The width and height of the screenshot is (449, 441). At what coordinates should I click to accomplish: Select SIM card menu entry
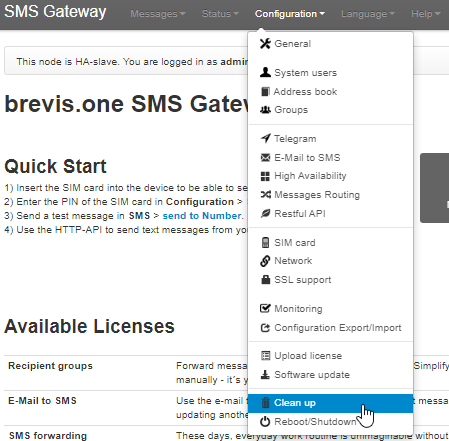[x=331, y=242]
